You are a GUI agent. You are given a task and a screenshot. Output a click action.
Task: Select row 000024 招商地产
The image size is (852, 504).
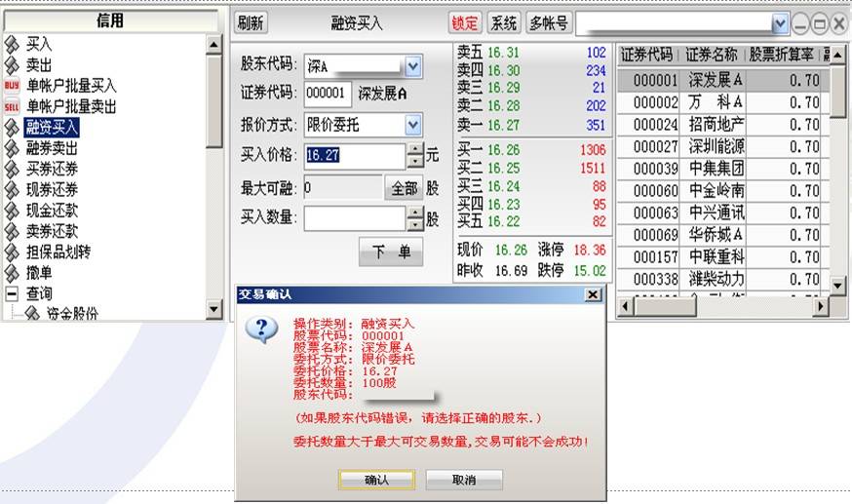723,125
